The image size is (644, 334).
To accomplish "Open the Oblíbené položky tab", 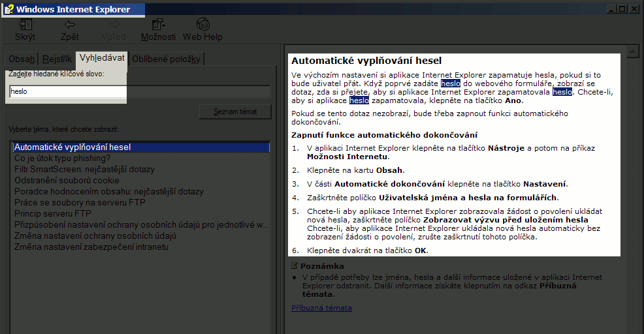I will [x=166, y=59].
